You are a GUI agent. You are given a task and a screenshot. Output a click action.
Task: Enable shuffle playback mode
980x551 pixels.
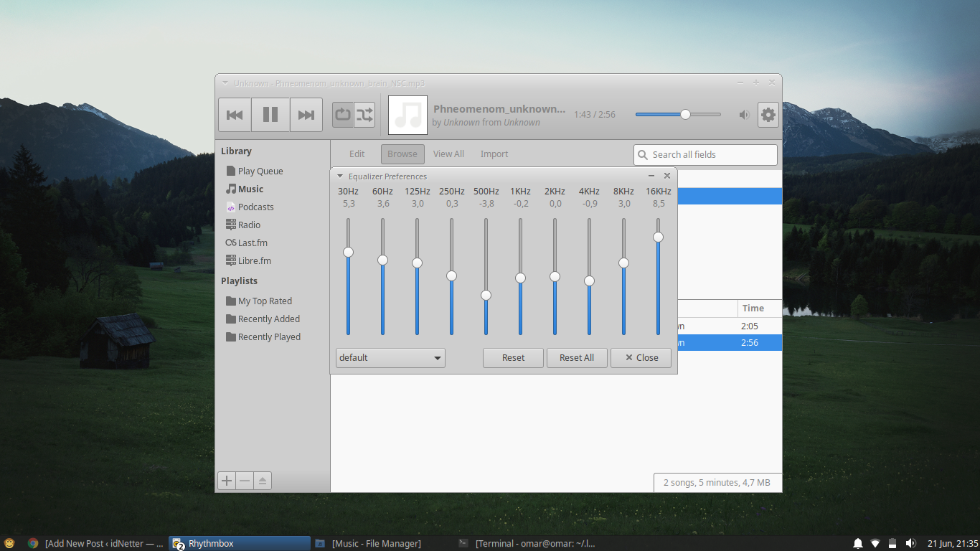click(x=365, y=114)
